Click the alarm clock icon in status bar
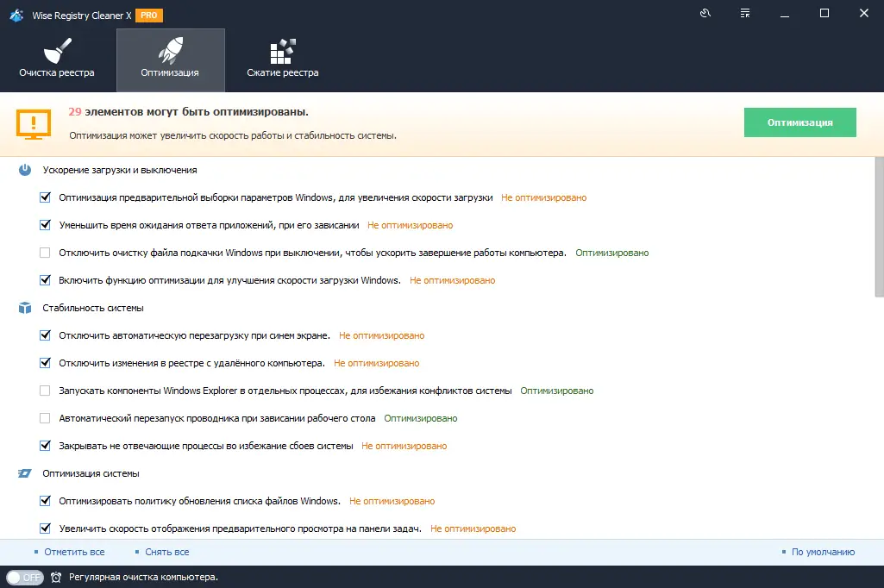 [x=56, y=578]
